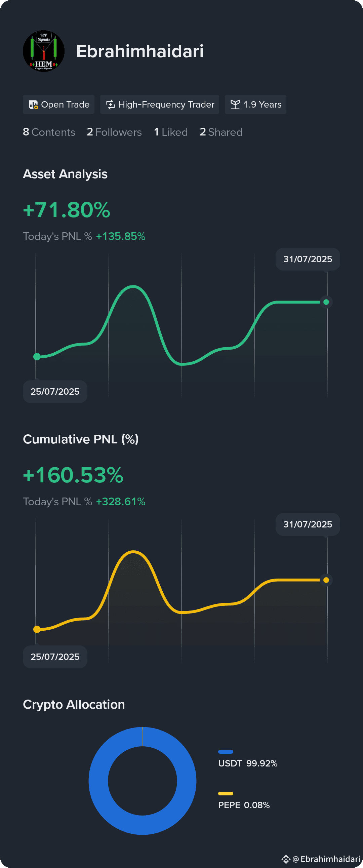Open the 8 Contents tab
The image size is (363, 868).
tap(49, 132)
